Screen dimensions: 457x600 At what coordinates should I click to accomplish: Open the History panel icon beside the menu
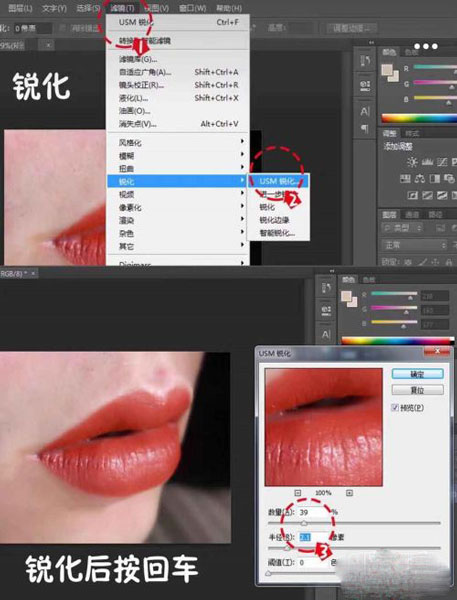coord(365,61)
